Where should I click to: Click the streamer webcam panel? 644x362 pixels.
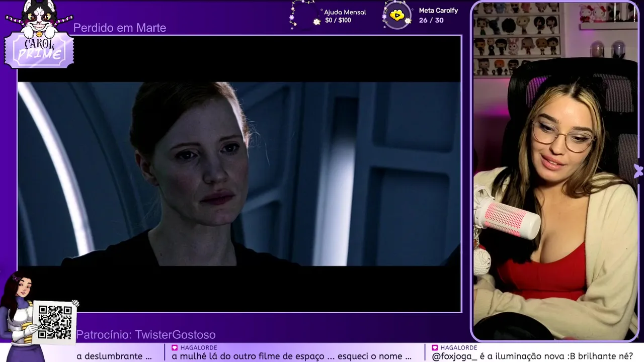click(x=555, y=171)
